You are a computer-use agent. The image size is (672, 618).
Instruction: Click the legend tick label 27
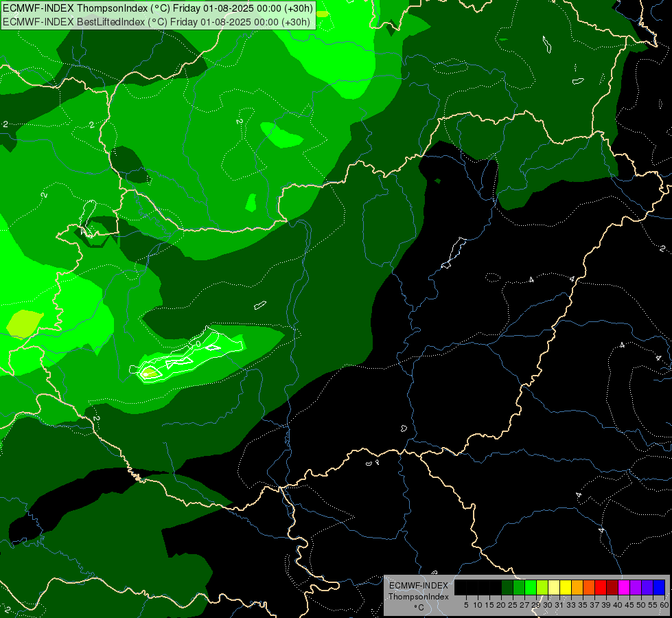525,605
